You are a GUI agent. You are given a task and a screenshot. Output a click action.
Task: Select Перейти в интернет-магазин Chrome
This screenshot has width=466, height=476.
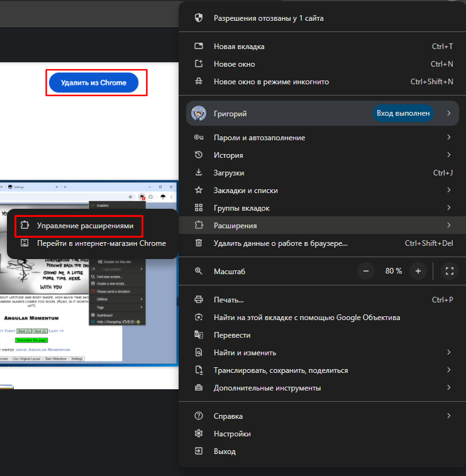92,243
